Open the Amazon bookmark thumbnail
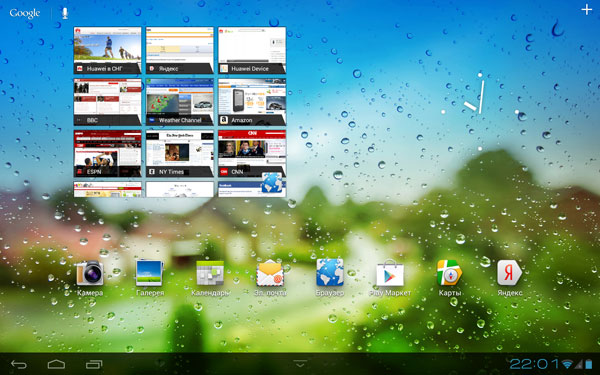600x375 pixels. [x=252, y=102]
